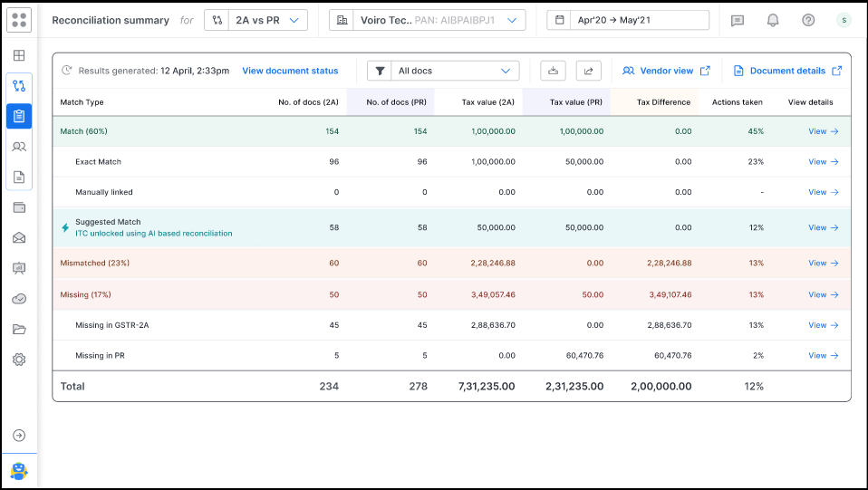Open the chat messages icon in header
Viewport: 868px width, 490px height.
[738, 21]
